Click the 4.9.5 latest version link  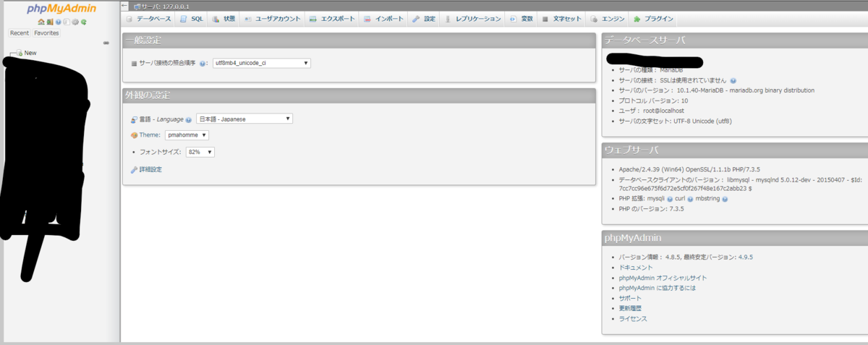pyautogui.click(x=745, y=257)
